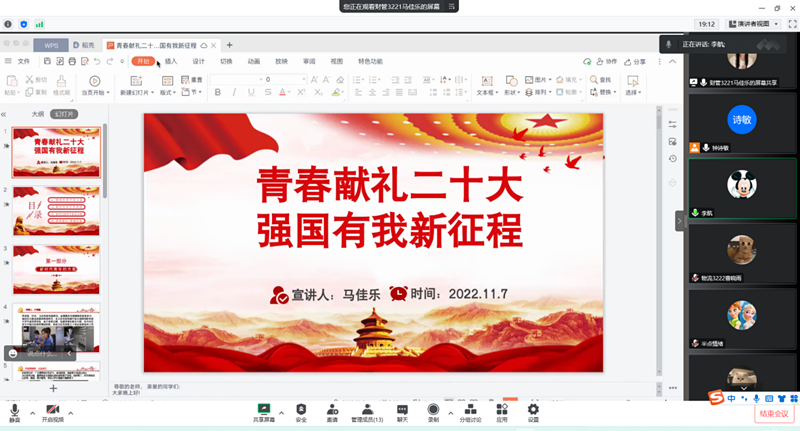Viewport: 800px width, 431px height.
Task: Click the 结束会议 end meeting button
Action: tap(773, 413)
